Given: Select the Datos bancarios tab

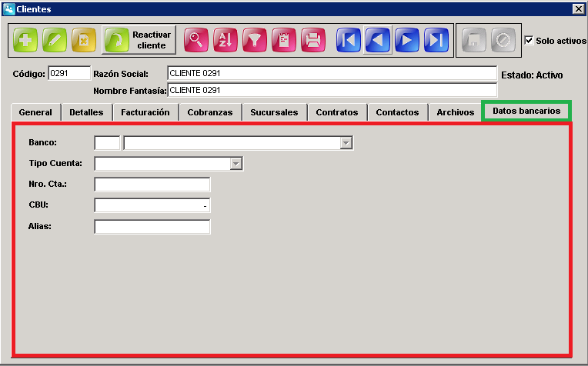Looking at the screenshot, I should 526,111.
